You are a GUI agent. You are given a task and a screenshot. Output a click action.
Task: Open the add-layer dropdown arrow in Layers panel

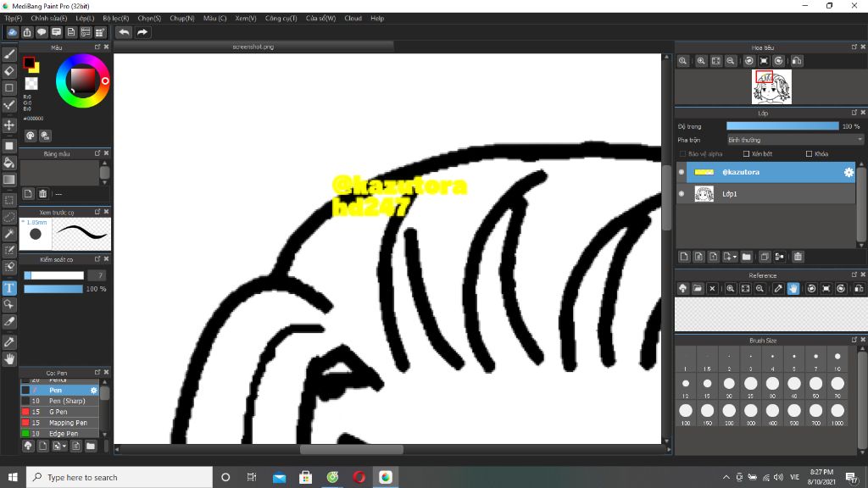coord(735,257)
